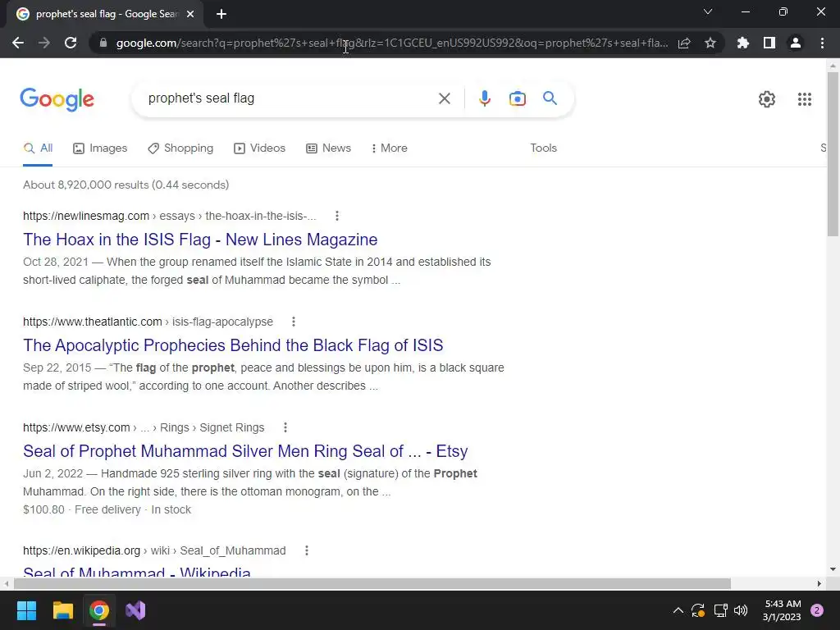Viewport: 840px width, 630px height.
Task: Click the theatlantic.com URL breadcrumb
Action: coord(148,322)
